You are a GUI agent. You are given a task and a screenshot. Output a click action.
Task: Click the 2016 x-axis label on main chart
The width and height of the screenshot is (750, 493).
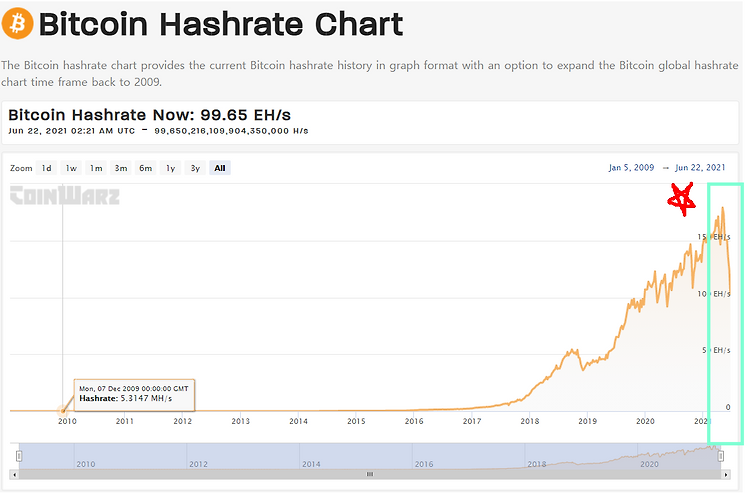click(414, 421)
